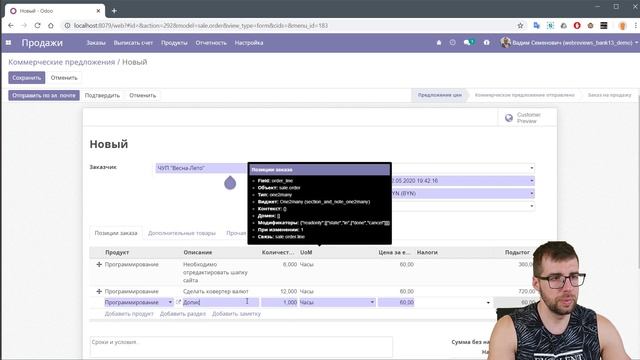
Task: Click the site info icon in address bar
Action: [x=67, y=25]
